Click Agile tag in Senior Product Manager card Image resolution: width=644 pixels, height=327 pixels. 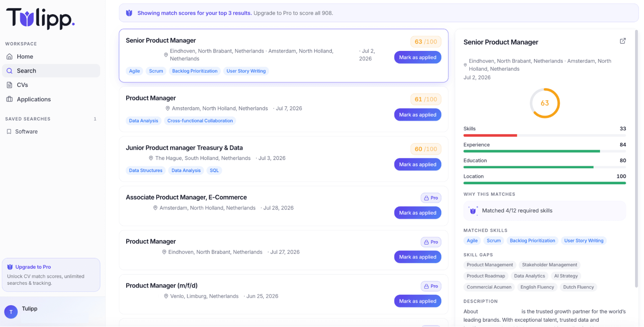[x=134, y=71]
